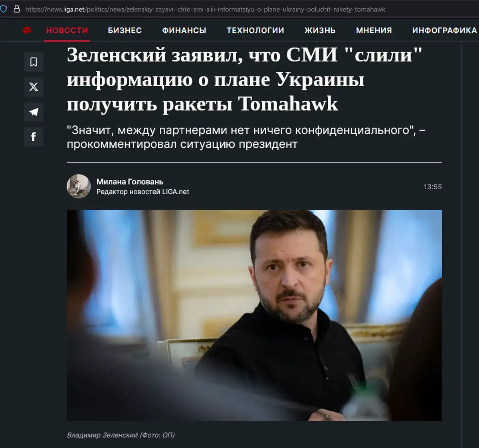Click author name Милана Головань
Viewport: 479px width, 448px height.
tap(130, 182)
